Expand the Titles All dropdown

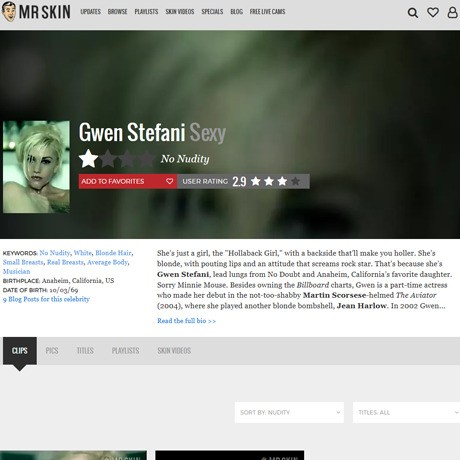pyautogui.click(x=406, y=412)
